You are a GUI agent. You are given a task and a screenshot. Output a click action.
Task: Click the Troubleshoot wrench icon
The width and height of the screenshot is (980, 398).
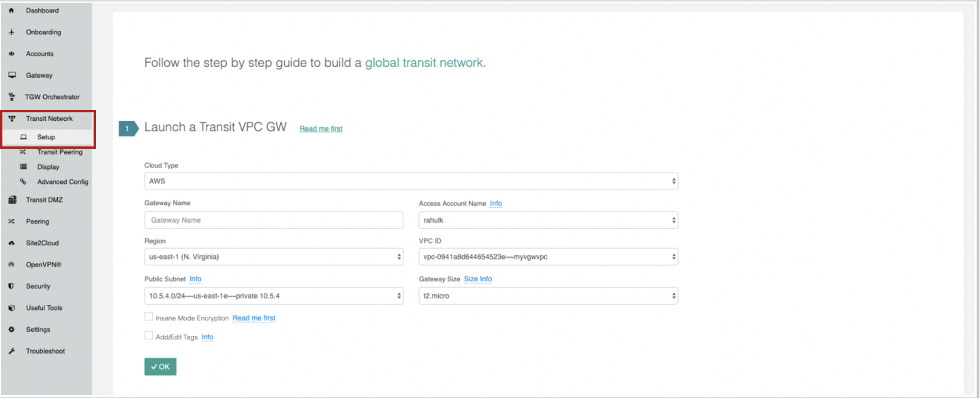coord(12,351)
